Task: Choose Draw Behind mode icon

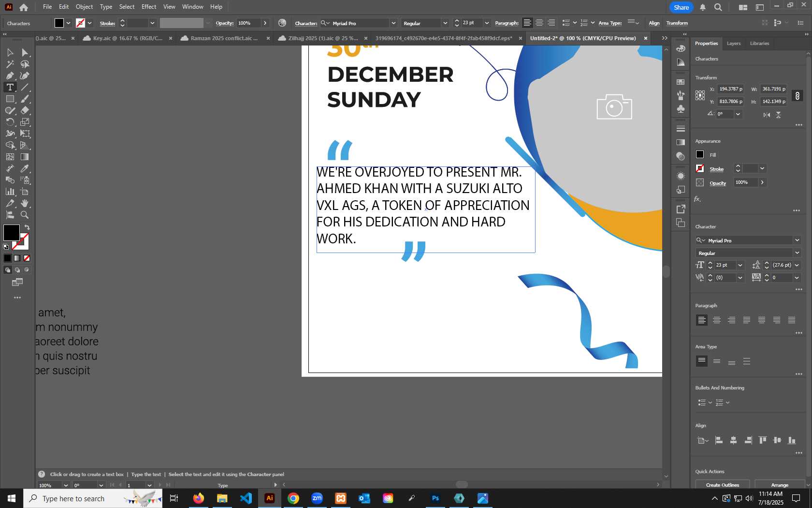Action: tap(17, 270)
